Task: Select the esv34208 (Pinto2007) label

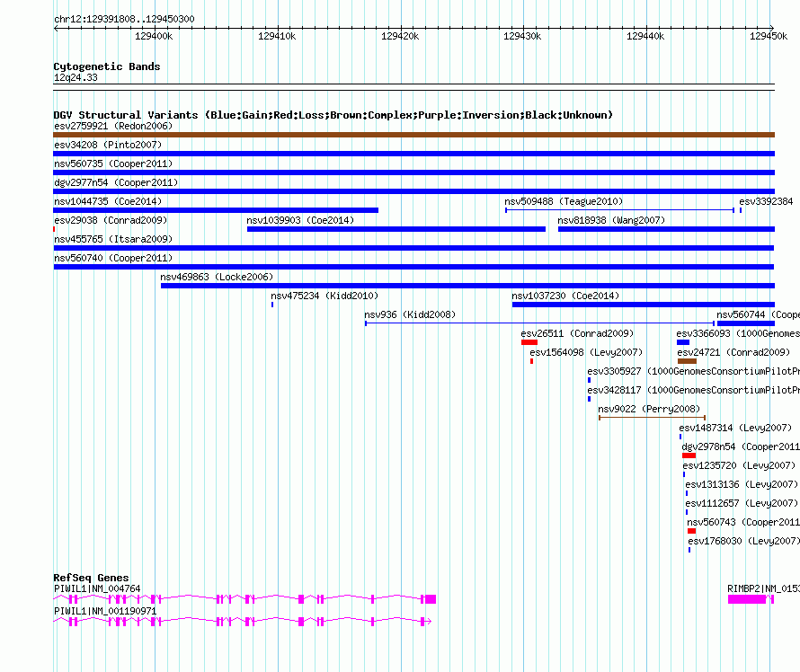Action: (108, 145)
